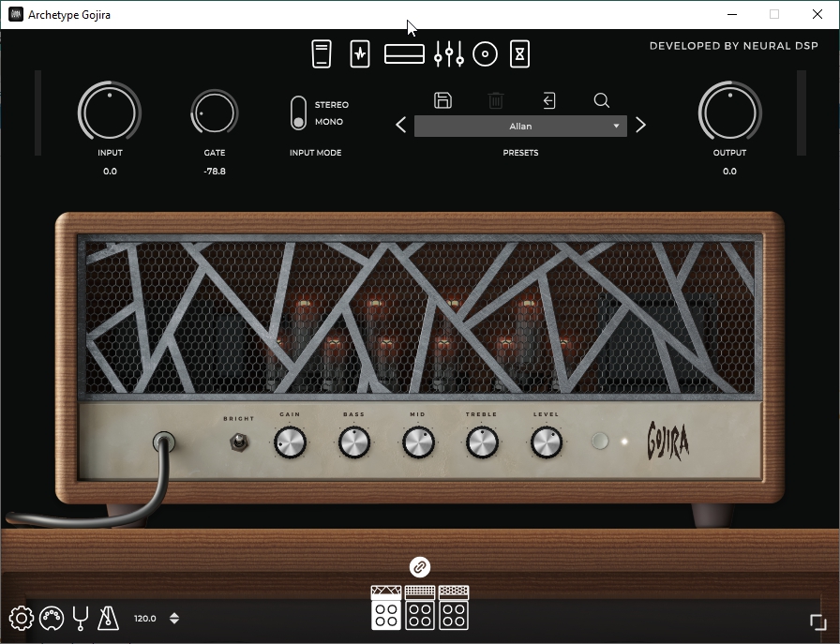Select the cabinet section disc icon
Screen dimensions: 840x644
[x=485, y=54]
